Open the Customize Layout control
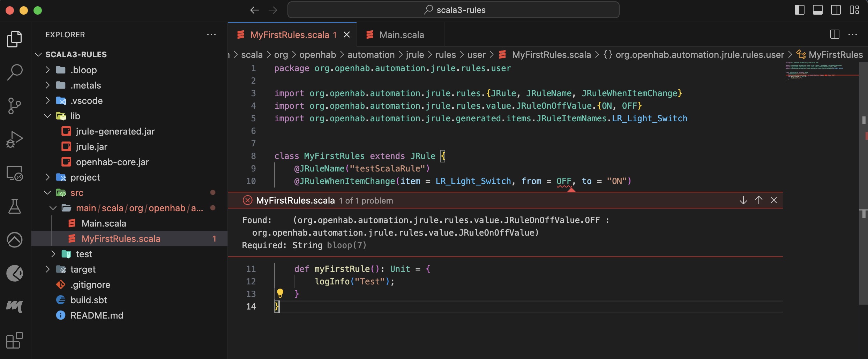 (854, 10)
